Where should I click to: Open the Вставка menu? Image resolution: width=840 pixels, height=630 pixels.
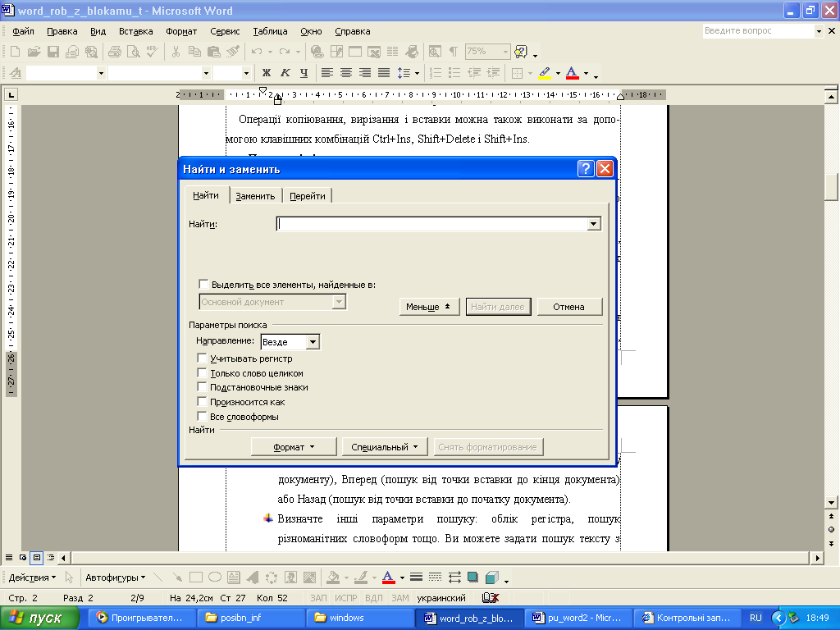[x=135, y=31]
